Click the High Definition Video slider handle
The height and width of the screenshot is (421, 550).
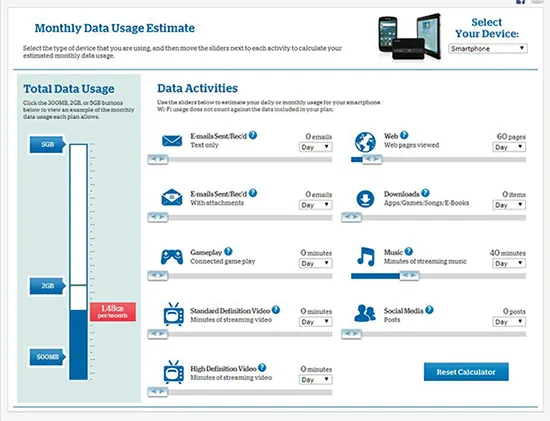pos(158,392)
